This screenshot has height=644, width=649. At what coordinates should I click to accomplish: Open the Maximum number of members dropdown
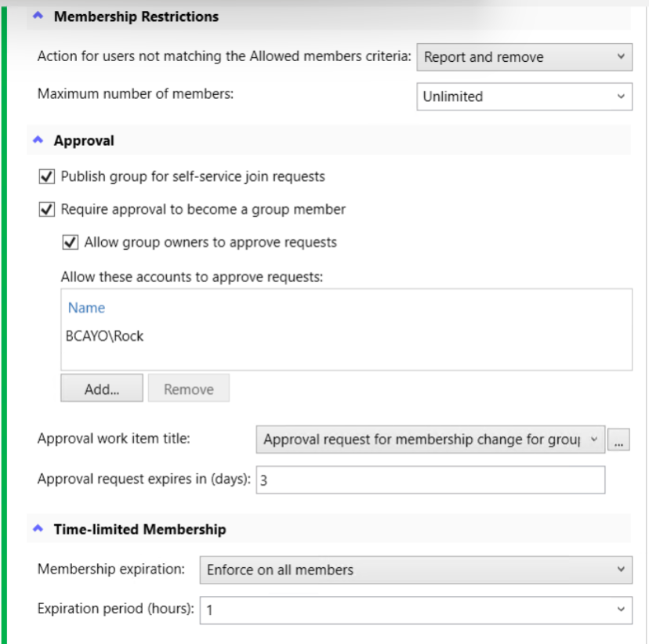point(524,97)
